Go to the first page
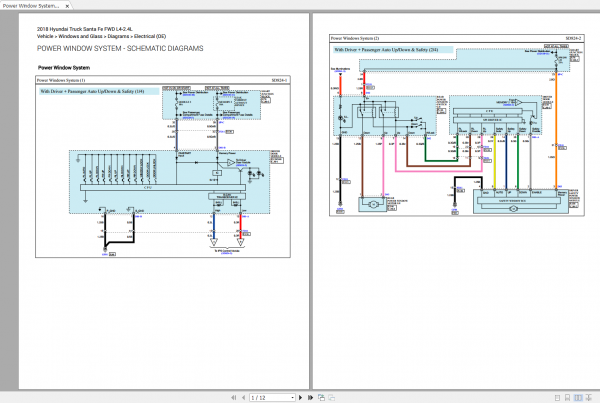Screen dimensions: 600x403 point(234,398)
